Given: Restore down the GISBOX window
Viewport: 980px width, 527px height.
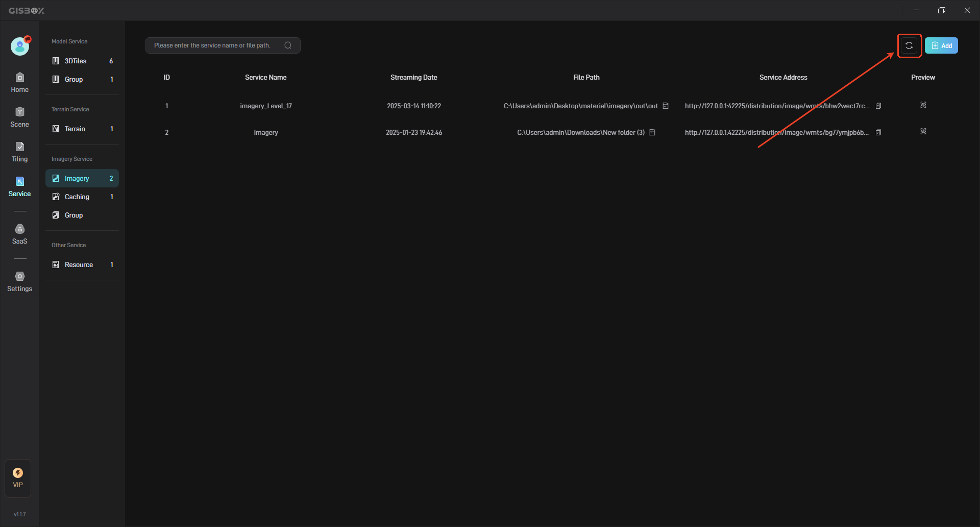Looking at the screenshot, I should 942,10.
